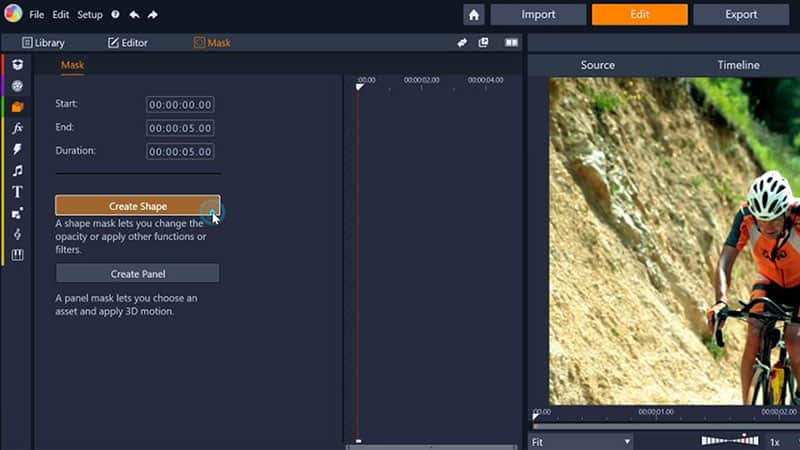The image size is (800, 450).
Task: Click the Create Panel button
Action: click(137, 274)
